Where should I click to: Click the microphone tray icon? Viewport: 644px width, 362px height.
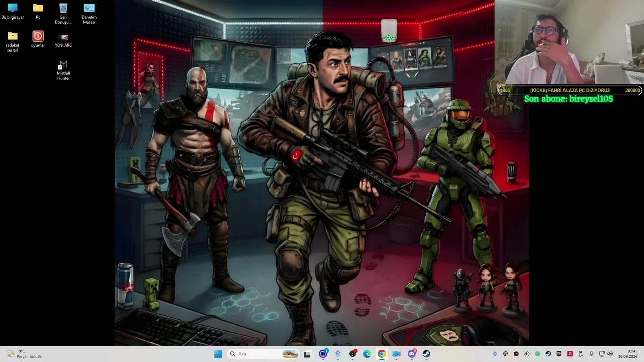coord(591,354)
